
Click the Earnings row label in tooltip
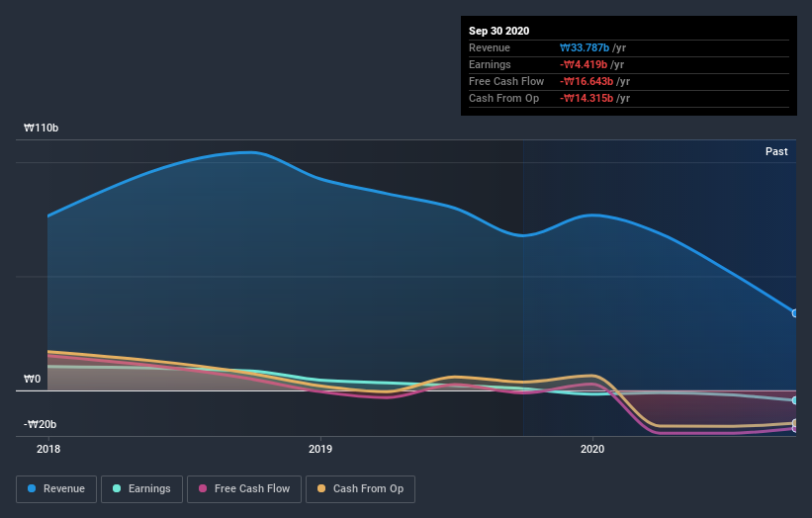click(490, 64)
